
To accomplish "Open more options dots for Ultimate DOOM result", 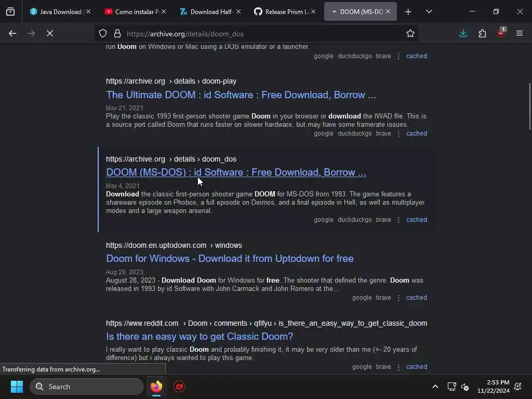I will 398,134.
